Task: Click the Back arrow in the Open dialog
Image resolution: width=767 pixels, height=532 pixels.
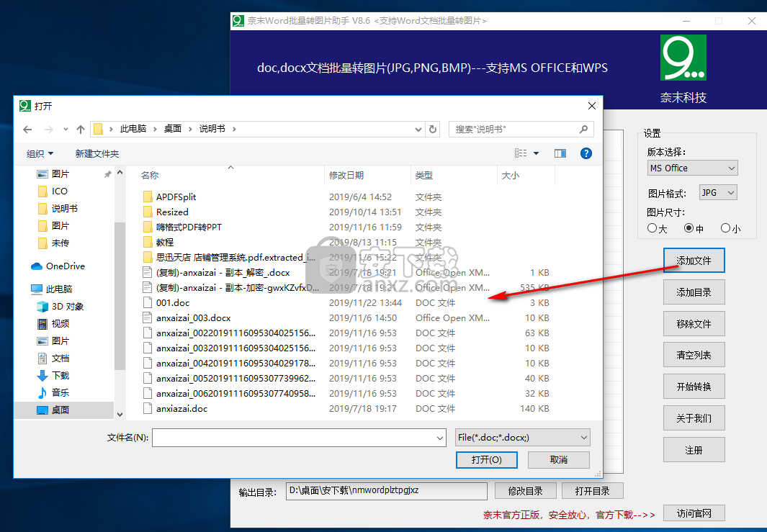Action: click(27, 129)
